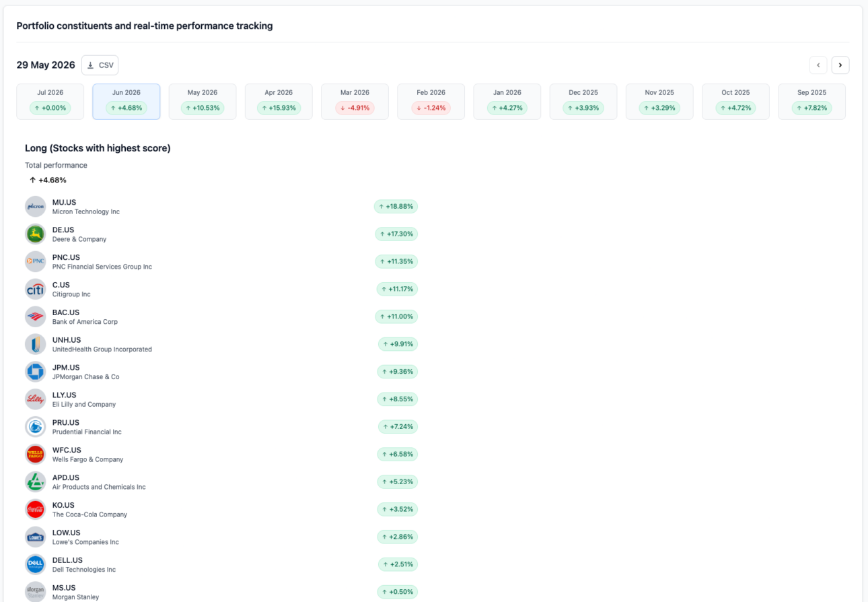Click the C.US ticker symbol
The width and height of the screenshot is (868, 602).
tap(61, 285)
